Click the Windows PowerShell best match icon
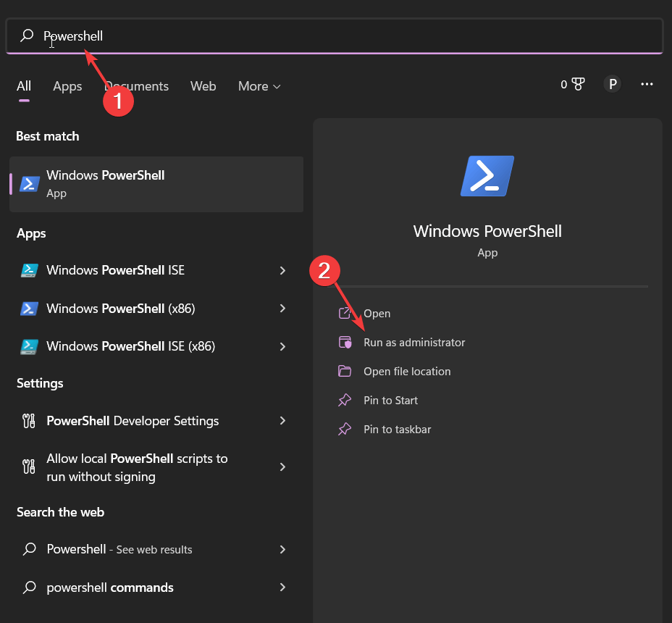Image resolution: width=672 pixels, height=623 pixels. coord(30,184)
